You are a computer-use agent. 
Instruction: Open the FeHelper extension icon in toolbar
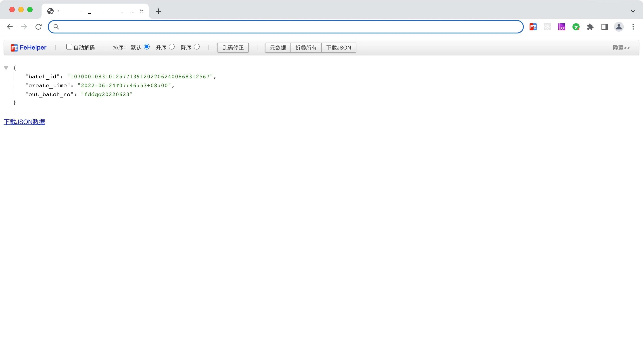click(533, 27)
